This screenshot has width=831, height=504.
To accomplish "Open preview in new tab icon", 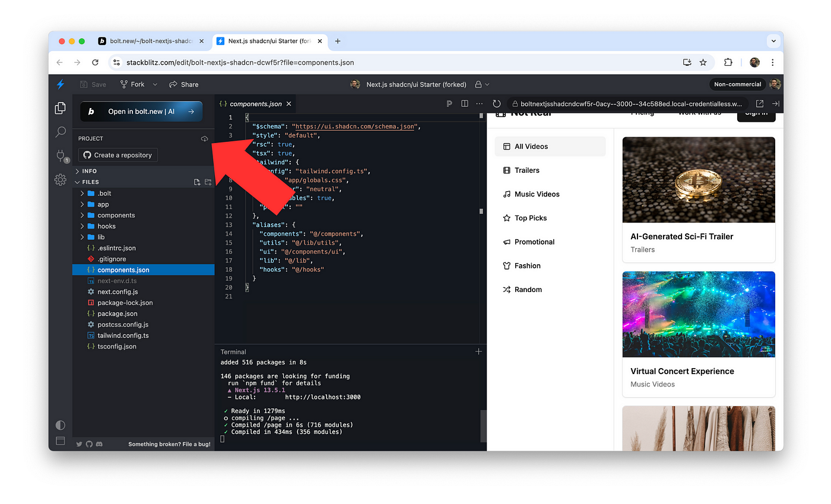I will tap(759, 103).
